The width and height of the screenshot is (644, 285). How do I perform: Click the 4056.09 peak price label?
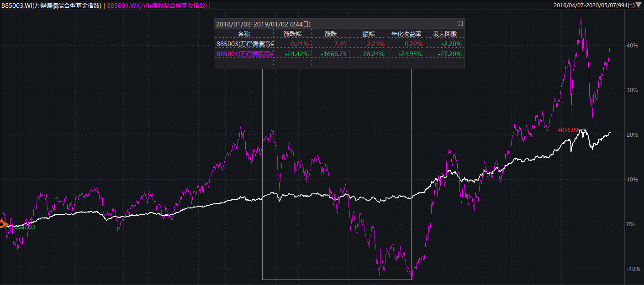568,130
